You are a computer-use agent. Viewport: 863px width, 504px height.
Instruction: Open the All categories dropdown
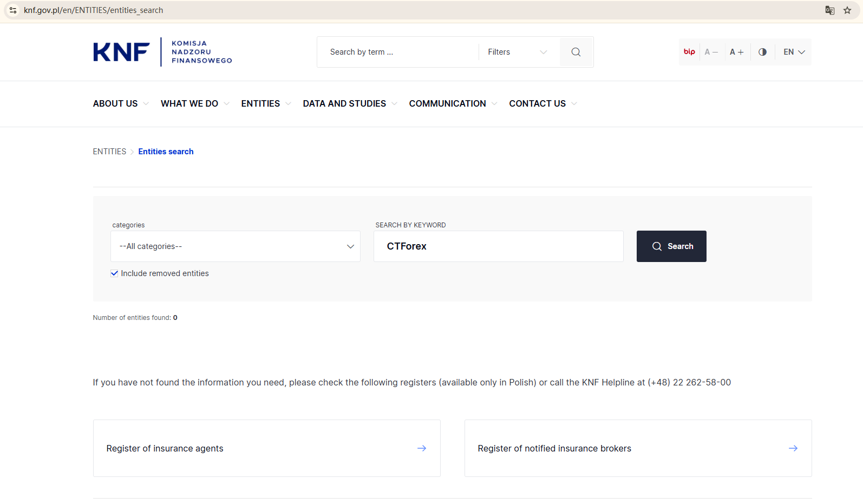click(x=236, y=246)
